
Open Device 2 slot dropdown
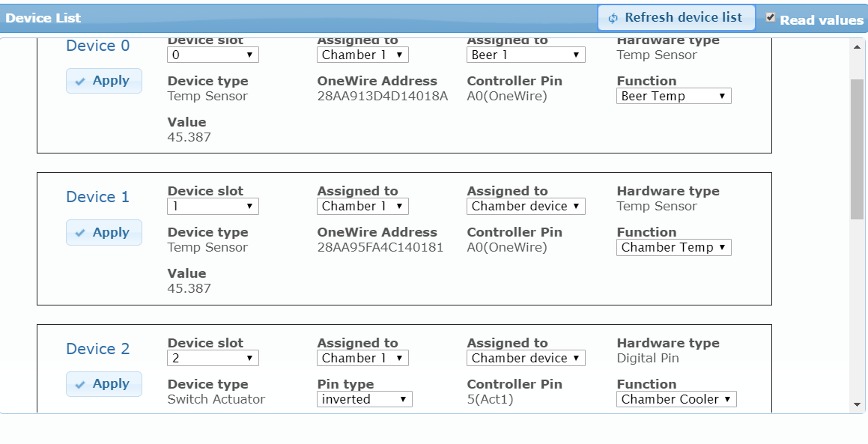213,358
